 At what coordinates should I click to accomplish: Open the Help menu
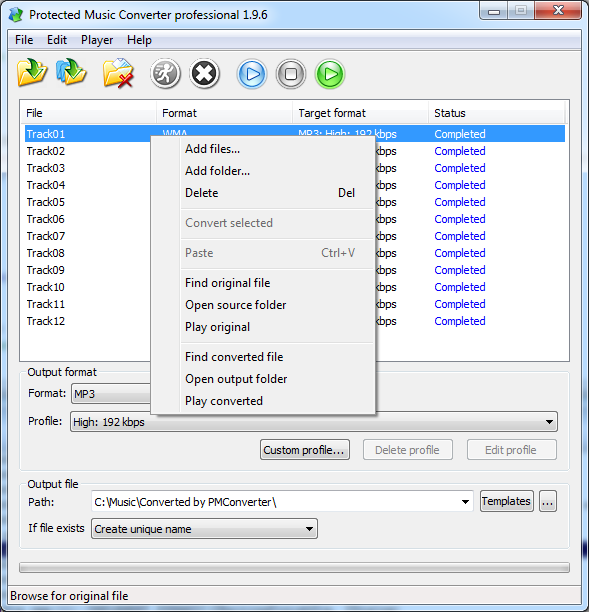(139, 40)
